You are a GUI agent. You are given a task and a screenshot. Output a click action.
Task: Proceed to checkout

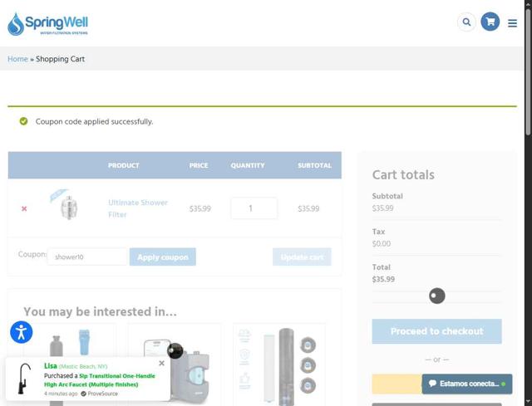436,331
